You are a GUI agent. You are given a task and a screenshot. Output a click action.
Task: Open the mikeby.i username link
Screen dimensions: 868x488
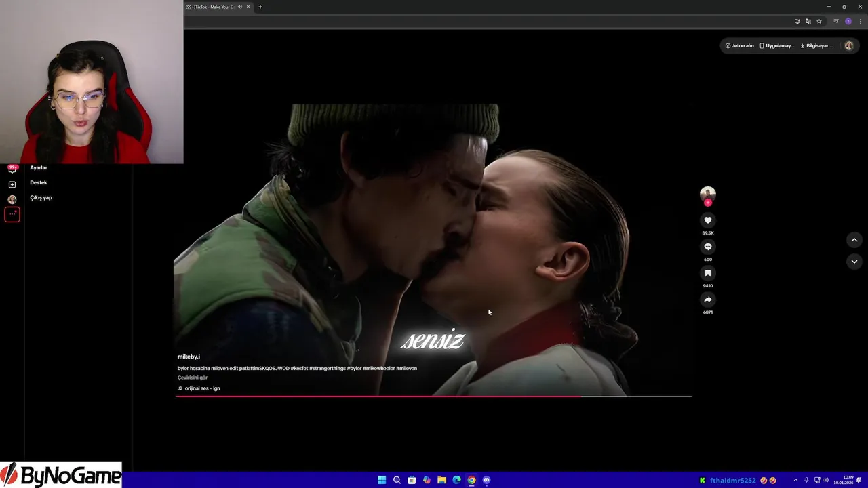coord(189,357)
